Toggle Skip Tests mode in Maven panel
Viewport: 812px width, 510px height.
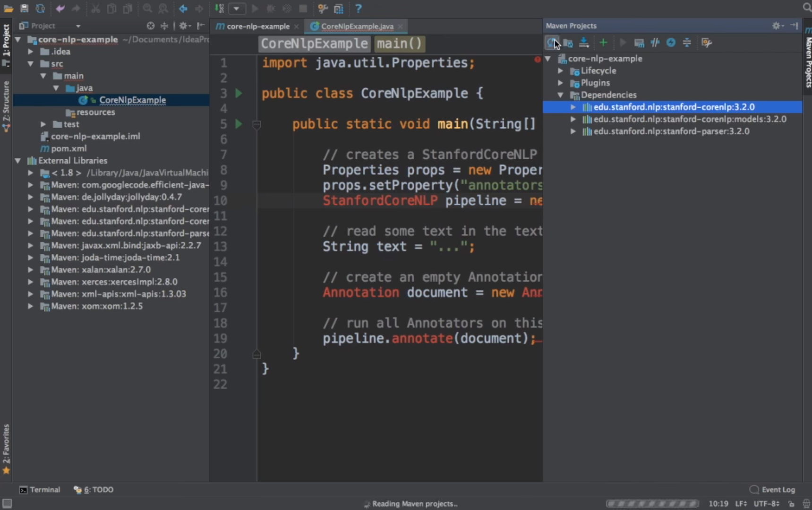671,43
